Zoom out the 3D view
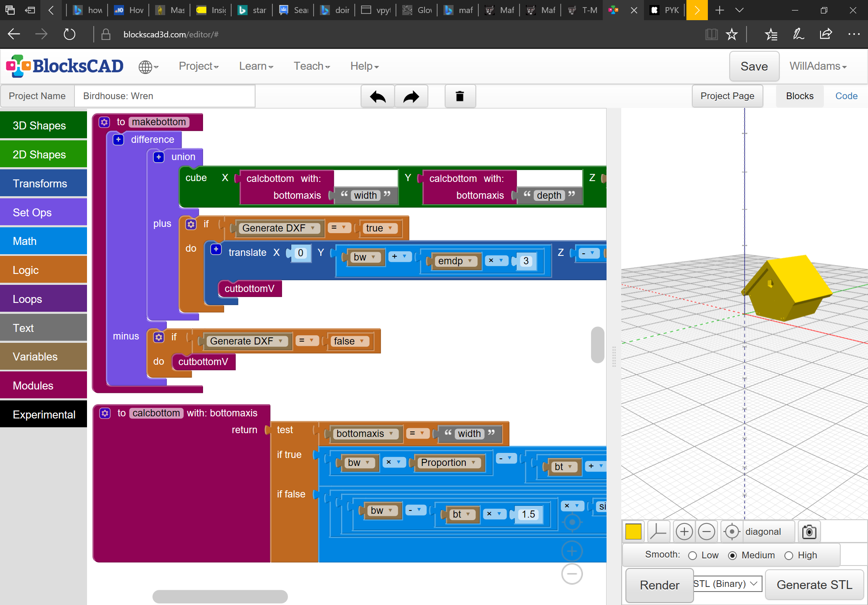The height and width of the screenshot is (605, 868). (x=707, y=532)
